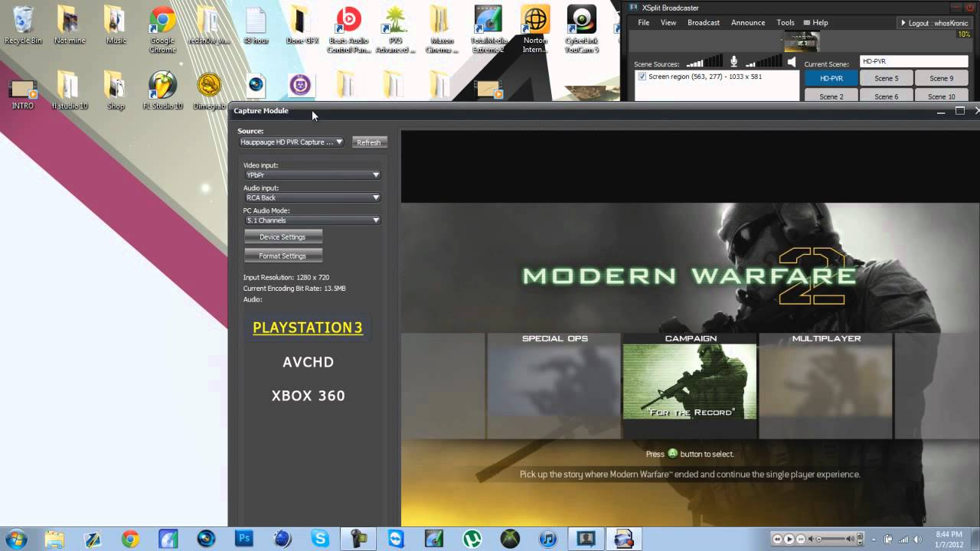Switch to Scene 2
This screenshot has width=980, height=551.
tap(831, 96)
